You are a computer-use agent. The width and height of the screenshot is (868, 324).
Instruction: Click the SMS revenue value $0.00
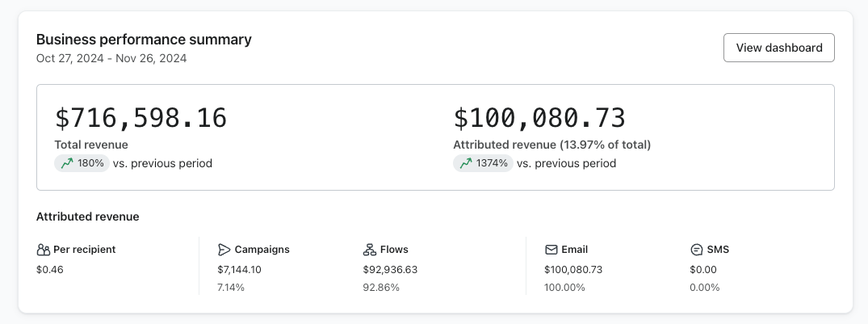pyautogui.click(x=702, y=270)
